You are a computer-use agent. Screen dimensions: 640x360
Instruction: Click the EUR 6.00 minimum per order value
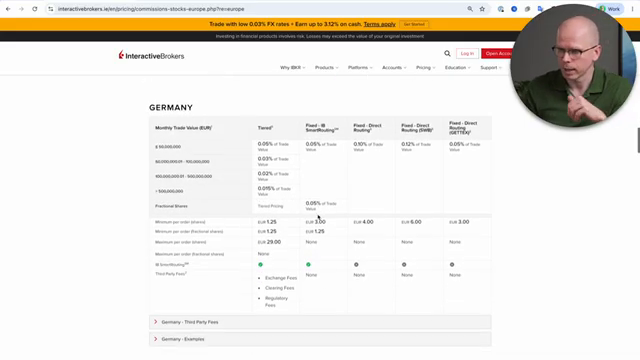pos(411,222)
